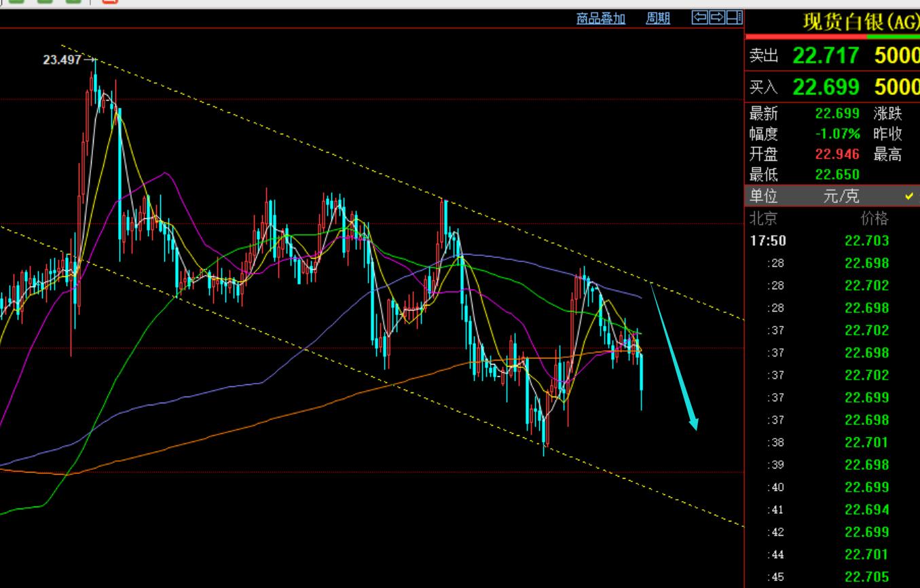Click the 价格 price column header
Viewport: 920px width, 588px height.
point(874,219)
